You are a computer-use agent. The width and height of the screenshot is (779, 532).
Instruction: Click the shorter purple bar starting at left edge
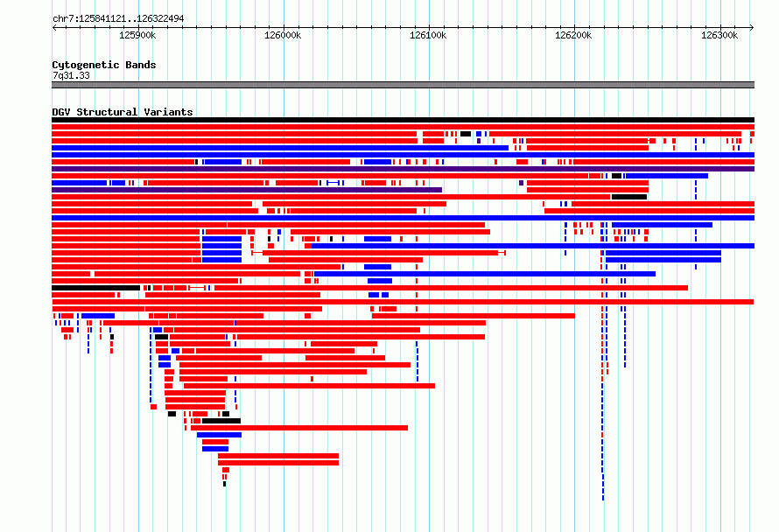pos(247,190)
